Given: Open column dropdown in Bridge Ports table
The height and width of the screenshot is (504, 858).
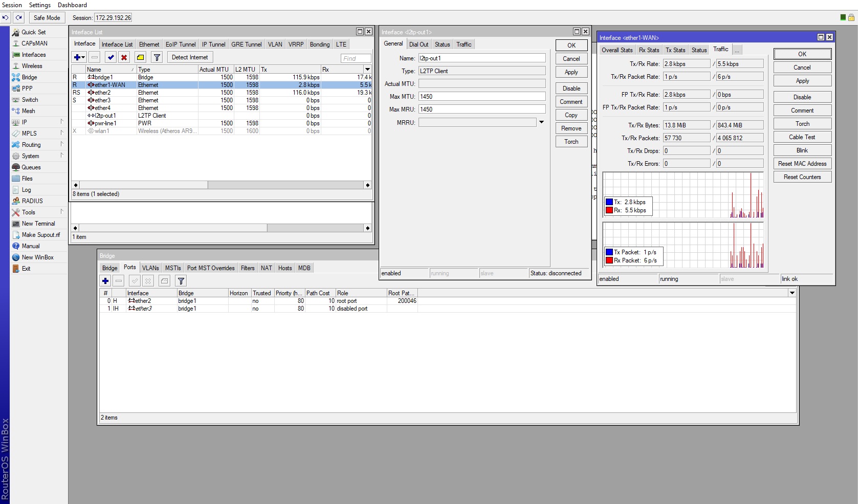Looking at the screenshot, I should pyautogui.click(x=792, y=293).
